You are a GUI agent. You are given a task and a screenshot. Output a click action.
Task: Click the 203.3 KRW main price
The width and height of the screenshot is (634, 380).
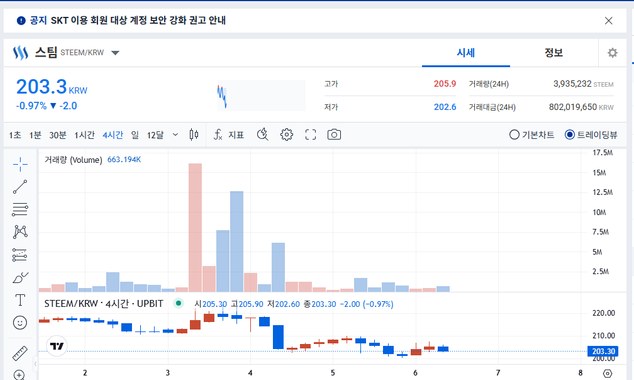pyautogui.click(x=51, y=87)
